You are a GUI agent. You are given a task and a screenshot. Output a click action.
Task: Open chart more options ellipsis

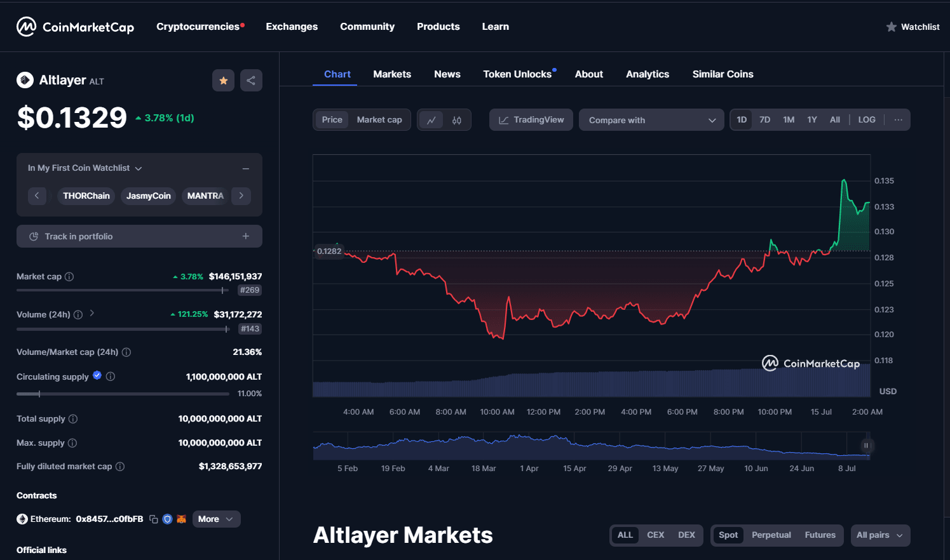pyautogui.click(x=898, y=120)
